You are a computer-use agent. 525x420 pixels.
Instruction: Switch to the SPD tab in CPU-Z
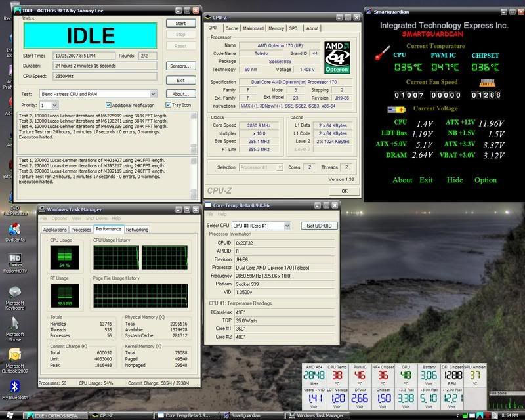click(x=293, y=28)
